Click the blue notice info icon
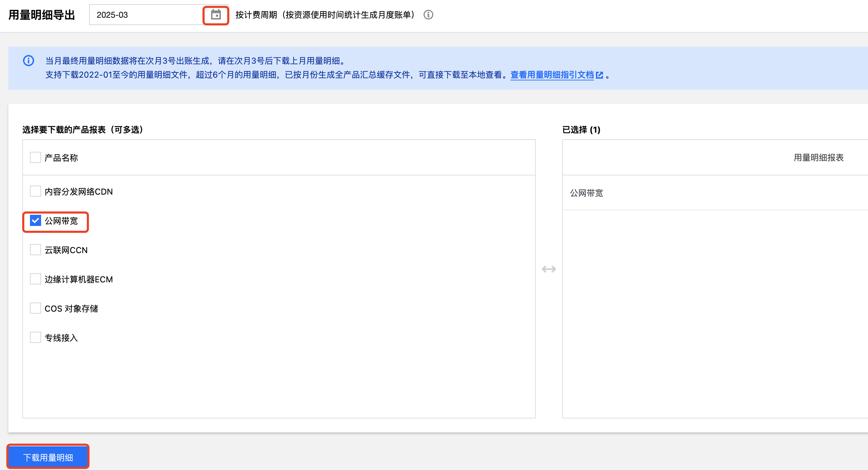Image resolution: width=868 pixels, height=470 pixels. 29,61
